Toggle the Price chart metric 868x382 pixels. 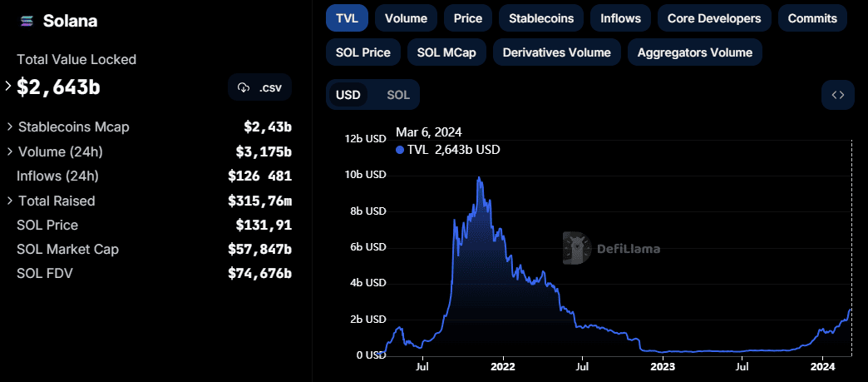coord(468,18)
